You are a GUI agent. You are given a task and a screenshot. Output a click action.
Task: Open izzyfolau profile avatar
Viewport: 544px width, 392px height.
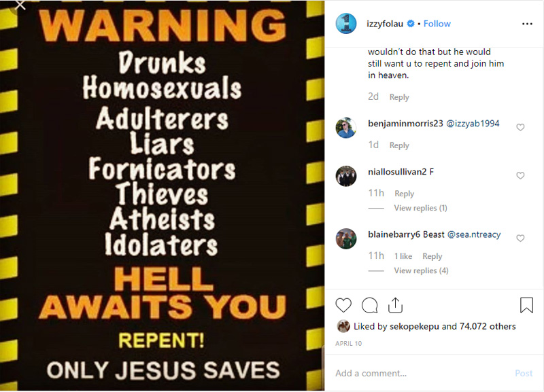tap(346, 24)
